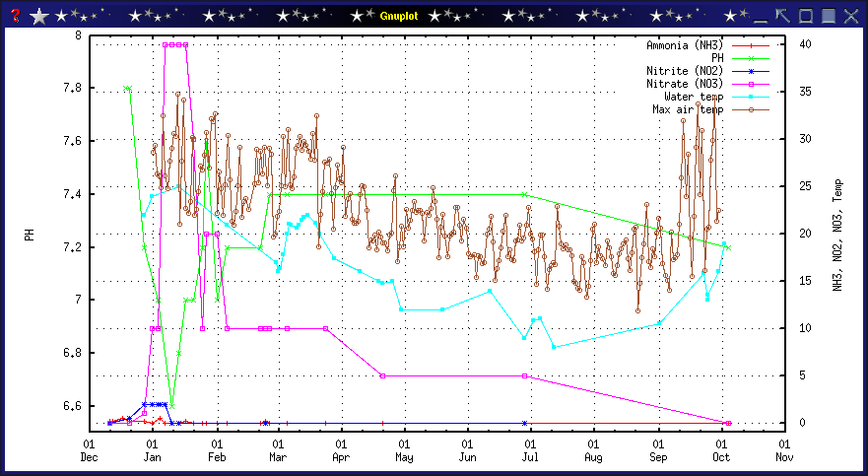
Task: Click the large white star icon in title bar
Action: pyautogui.click(x=38, y=16)
